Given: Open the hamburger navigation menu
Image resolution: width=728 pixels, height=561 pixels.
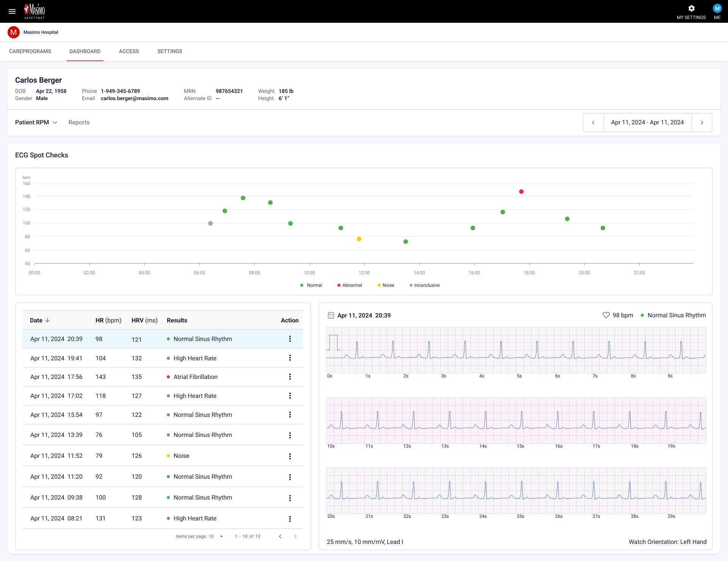Looking at the screenshot, I should tap(12, 11).
